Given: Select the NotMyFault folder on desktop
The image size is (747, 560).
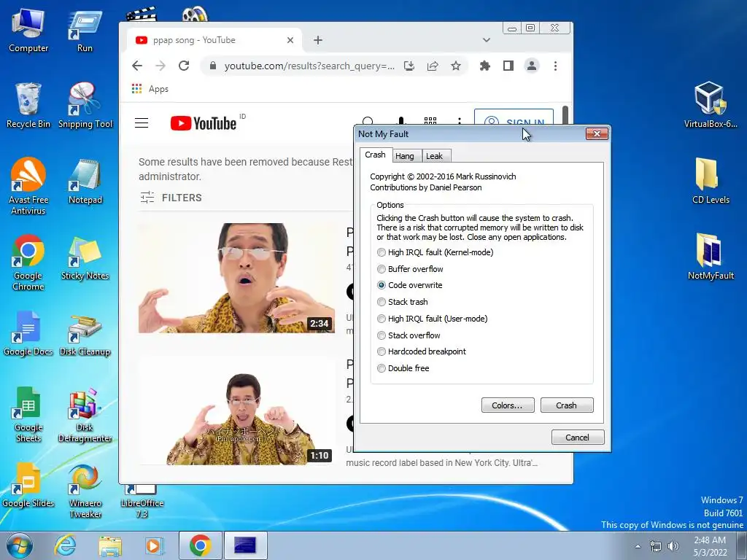Looking at the screenshot, I should (x=711, y=256).
